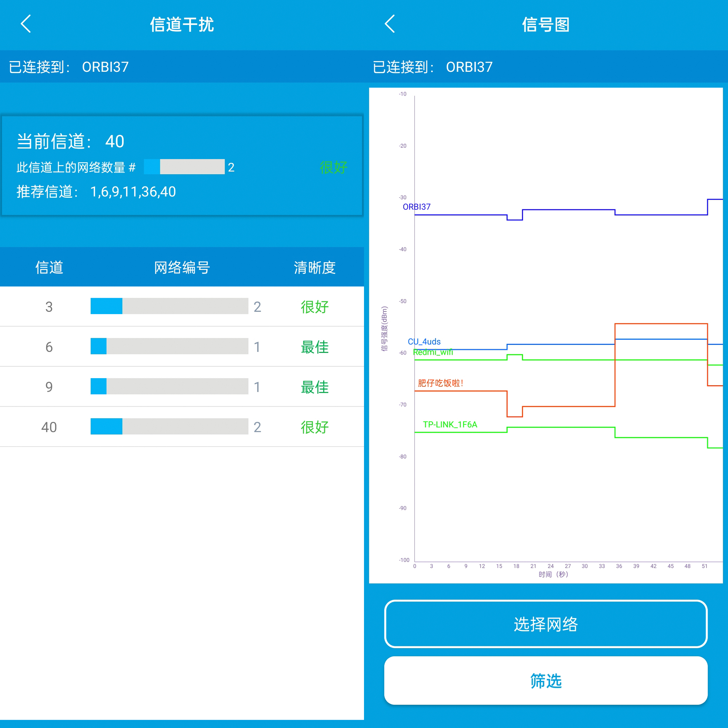Click the network count bar for channel 40
The width and height of the screenshot is (728, 728).
(x=169, y=426)
